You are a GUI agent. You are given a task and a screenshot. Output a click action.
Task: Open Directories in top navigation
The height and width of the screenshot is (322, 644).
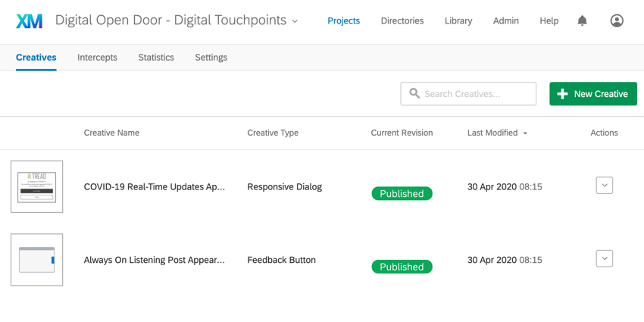[402, 21]
